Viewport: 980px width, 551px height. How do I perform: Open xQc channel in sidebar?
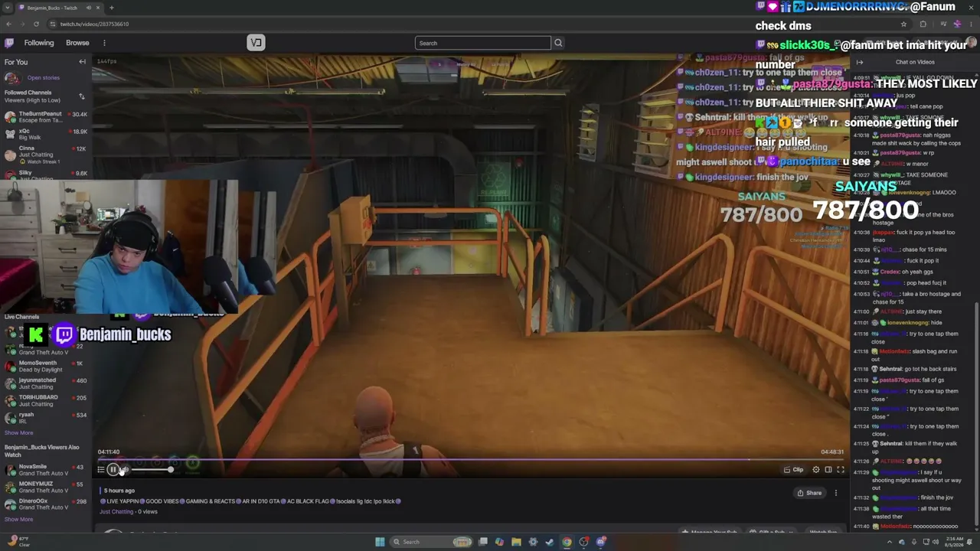pyautogui.click(x=46, y=134)
